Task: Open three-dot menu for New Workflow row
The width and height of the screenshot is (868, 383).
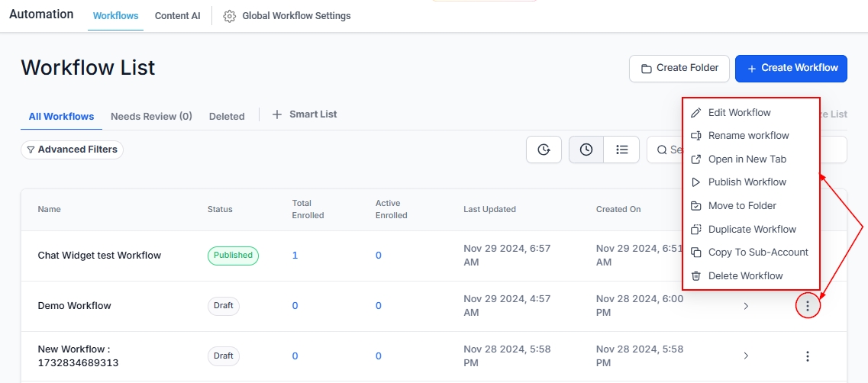Action: pyautogui.click(x=808, y=356)
